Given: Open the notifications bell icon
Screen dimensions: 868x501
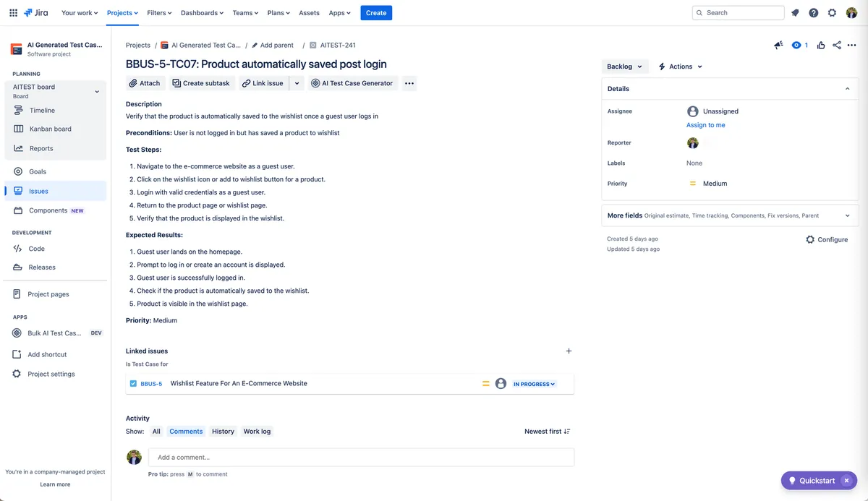Looking at the screenshot, I should click(x=795, y=13).
